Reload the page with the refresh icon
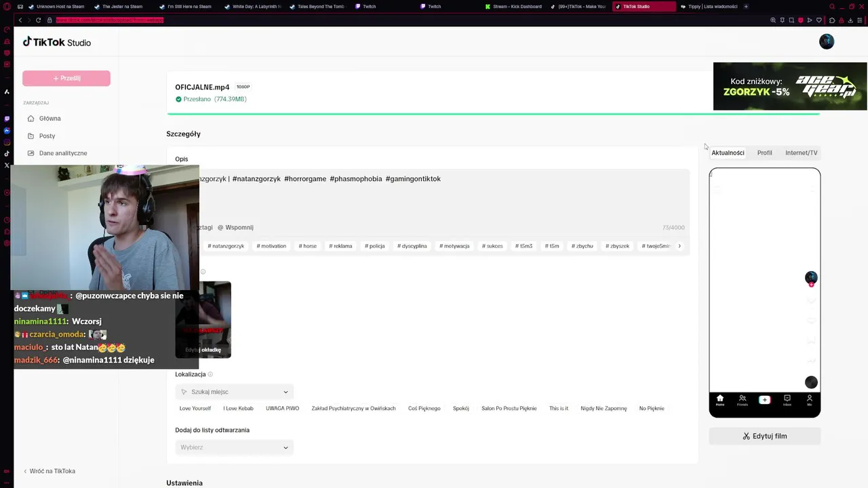This screenshot has width=868, height=488. click(39, 20)
